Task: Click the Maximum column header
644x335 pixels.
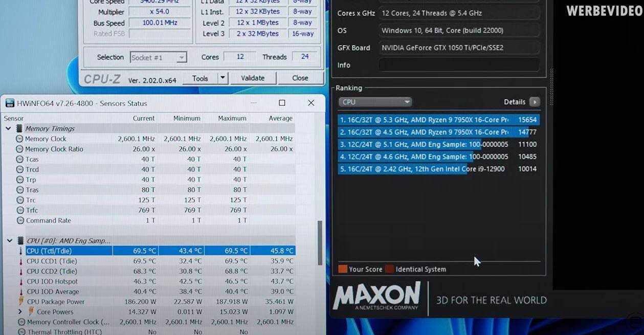Action: pos(232,118)
